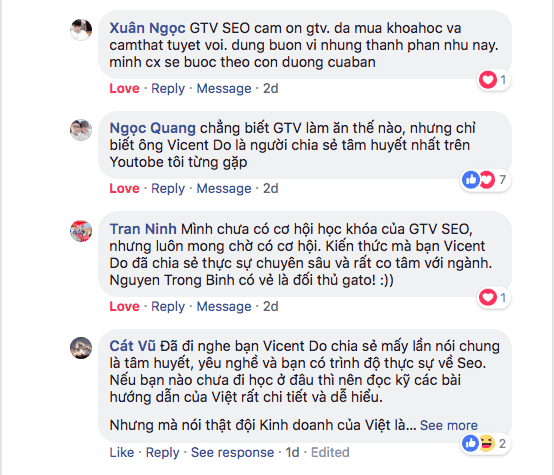This screenshot has width=554, height=475.
Task: Open Xuân Ngọc's profile picture
Action: [x=81, y=30]
